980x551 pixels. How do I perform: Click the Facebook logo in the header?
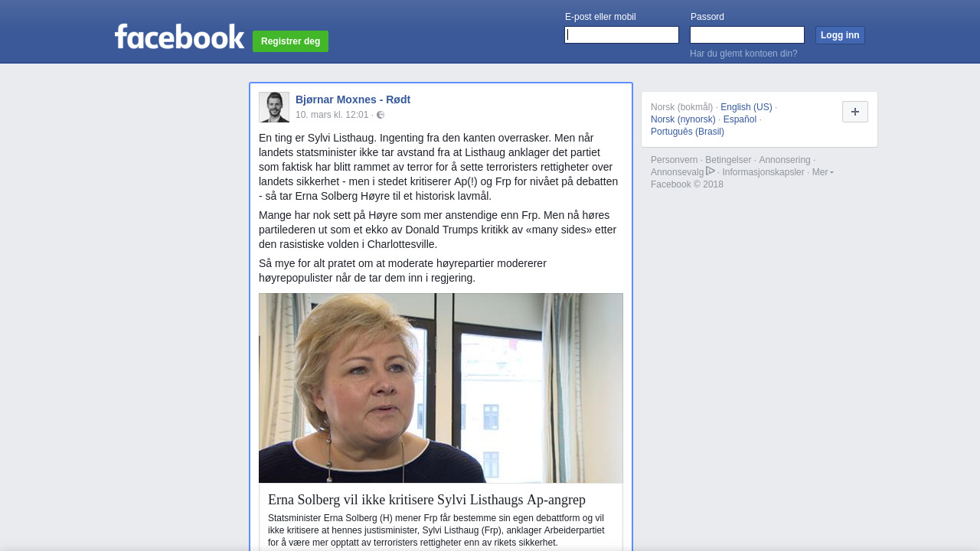[179, 36]
